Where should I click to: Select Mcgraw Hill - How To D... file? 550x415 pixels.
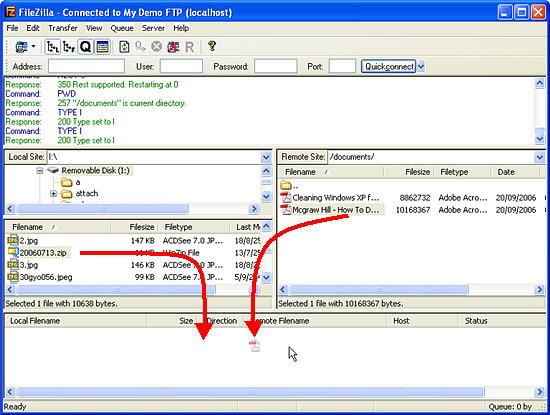coord(336,210)
